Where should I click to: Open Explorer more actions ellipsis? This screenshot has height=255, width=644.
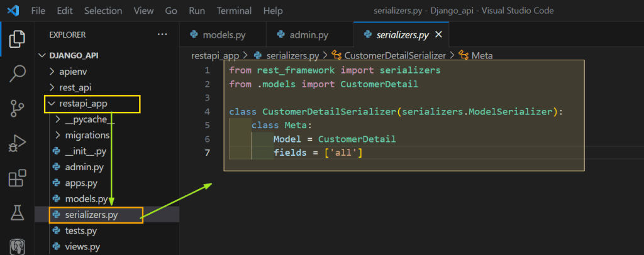click(x=162, y=35)
